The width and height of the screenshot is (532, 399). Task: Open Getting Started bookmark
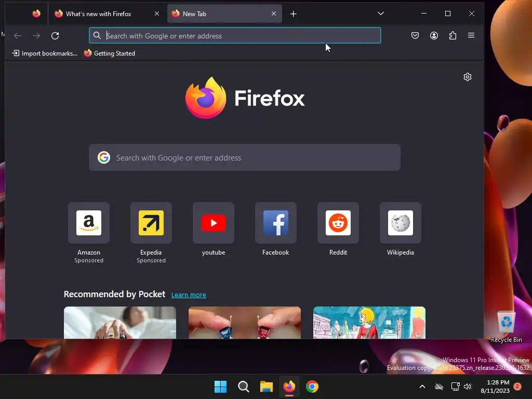click(x=110, y=54)
